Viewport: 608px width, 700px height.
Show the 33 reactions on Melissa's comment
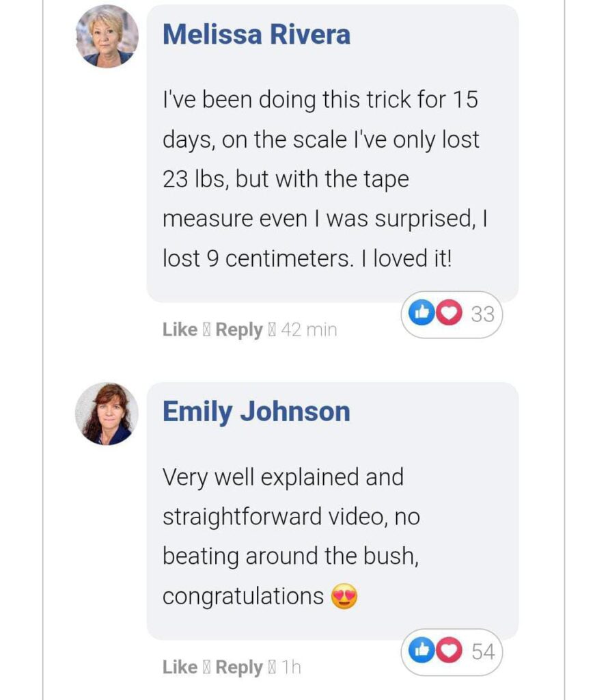tap(482, 314)
